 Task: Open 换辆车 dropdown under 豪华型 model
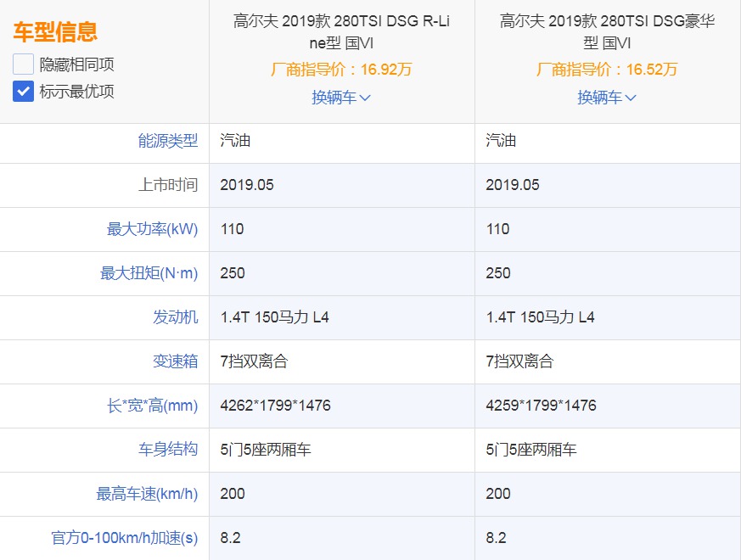coord(607,98)
